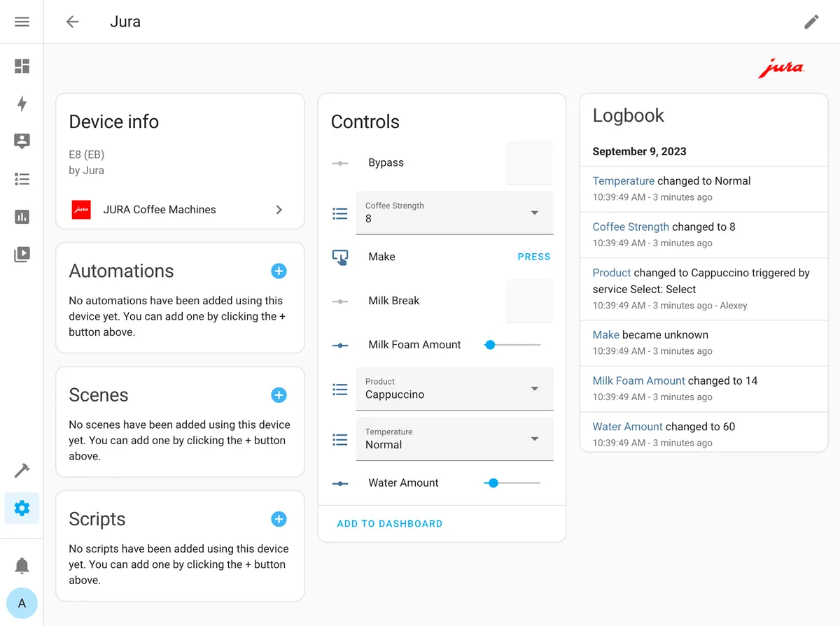Click the September 9, 2023 date heading
The image size is (840, 626).
[x=639, y=152]
